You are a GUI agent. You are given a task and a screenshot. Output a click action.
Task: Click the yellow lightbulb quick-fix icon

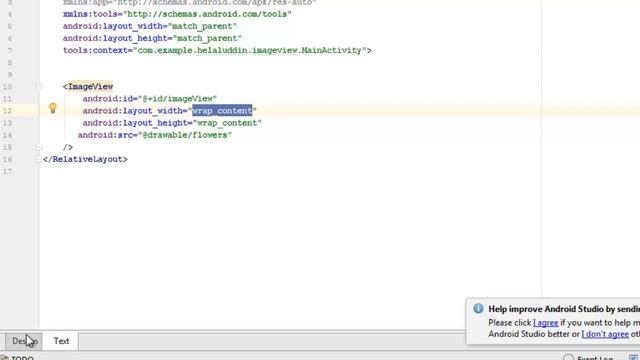[53, 108]
